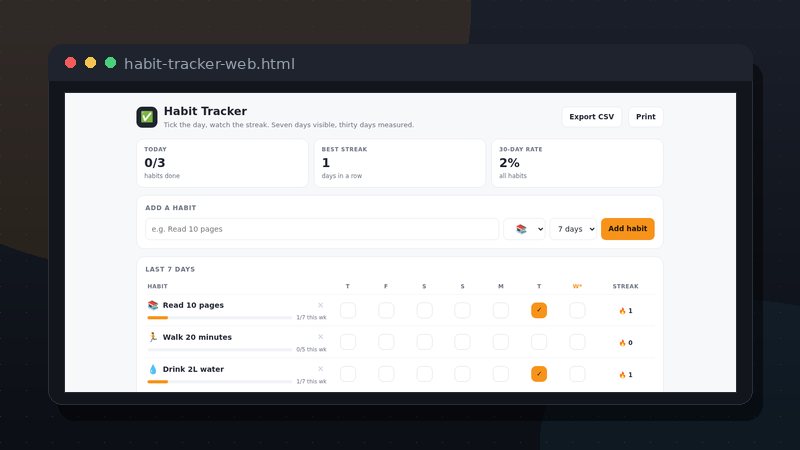Viewport: 800px width, 450px height.
Task: Click the ADD A HABIT section heading
Action: 170,208
